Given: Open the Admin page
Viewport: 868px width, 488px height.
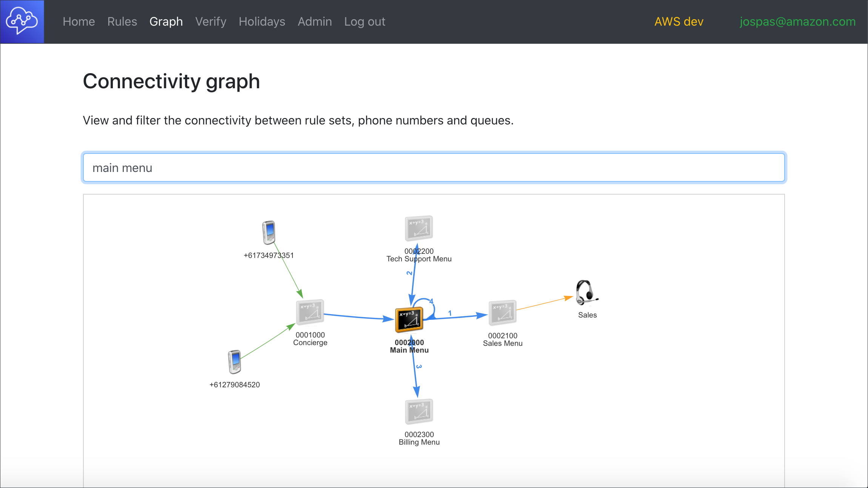Looking at the screenshot, I should coord(315,21).
